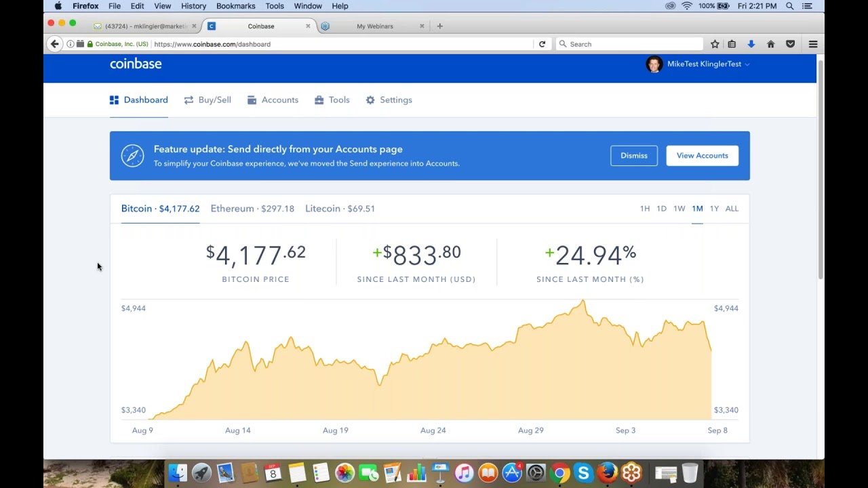Open Photos from the dock
This screenshot has width=868, height=488.
(344, 472)
